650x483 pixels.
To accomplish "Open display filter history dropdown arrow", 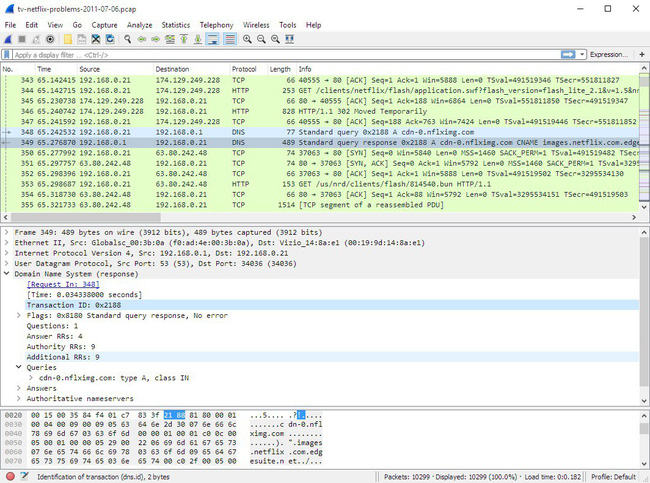I will point(582,54).
